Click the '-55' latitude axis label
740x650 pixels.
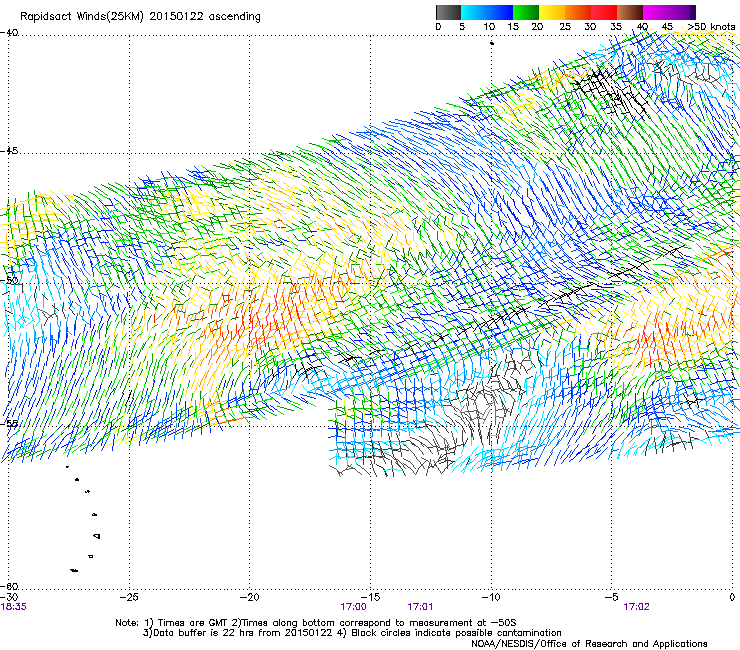point(9,423)
